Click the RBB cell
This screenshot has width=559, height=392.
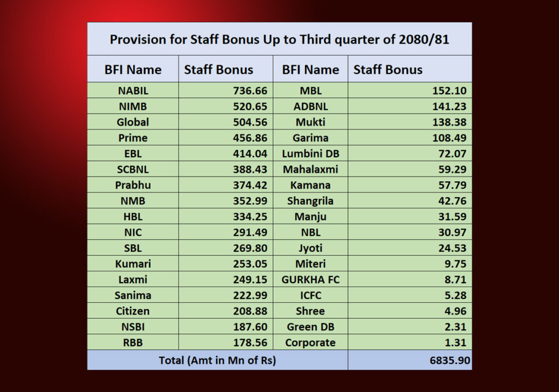133,343
